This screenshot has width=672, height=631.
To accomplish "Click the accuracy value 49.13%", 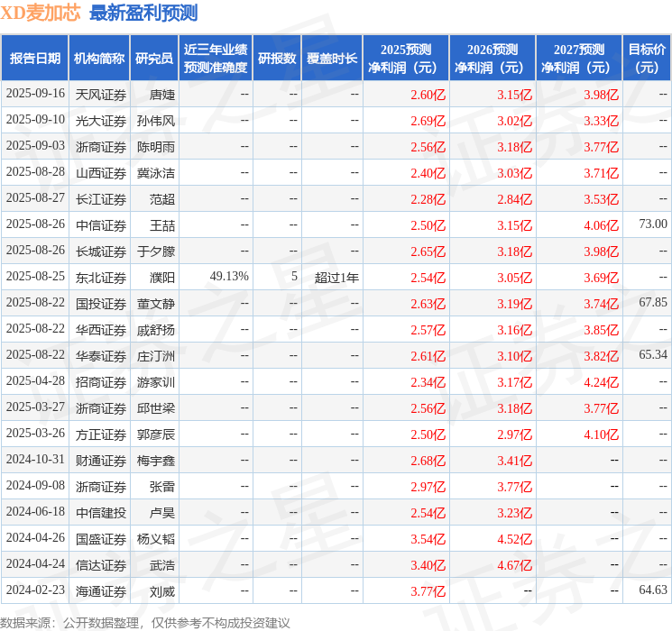I will [x=229, y=277].
